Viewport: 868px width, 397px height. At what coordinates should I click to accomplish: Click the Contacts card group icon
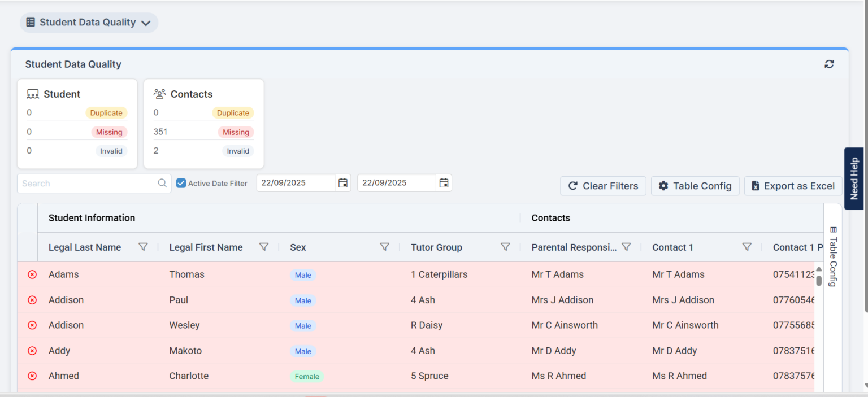tap(160, 93)
